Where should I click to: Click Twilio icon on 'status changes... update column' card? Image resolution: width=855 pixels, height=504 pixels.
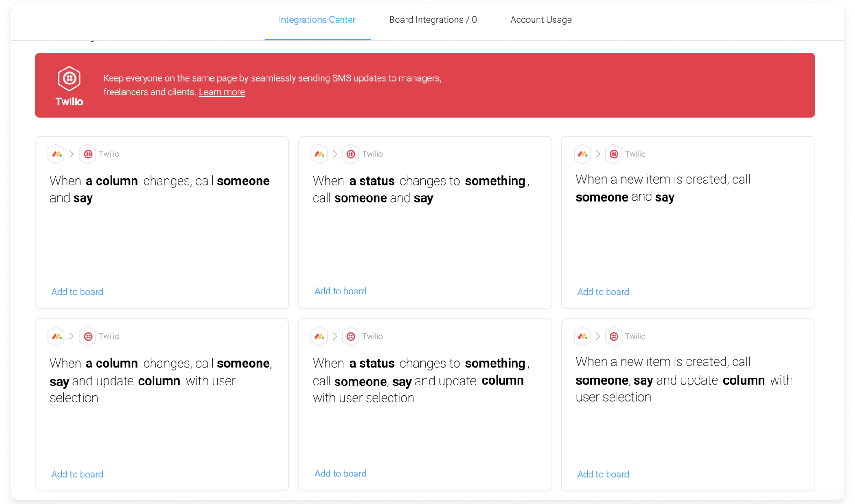[x=351, y=336]
